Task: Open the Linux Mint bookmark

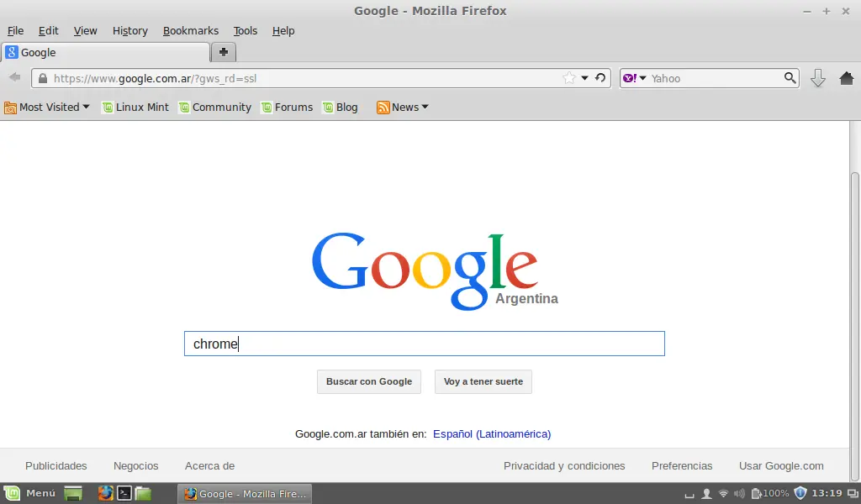Action: 135,107
